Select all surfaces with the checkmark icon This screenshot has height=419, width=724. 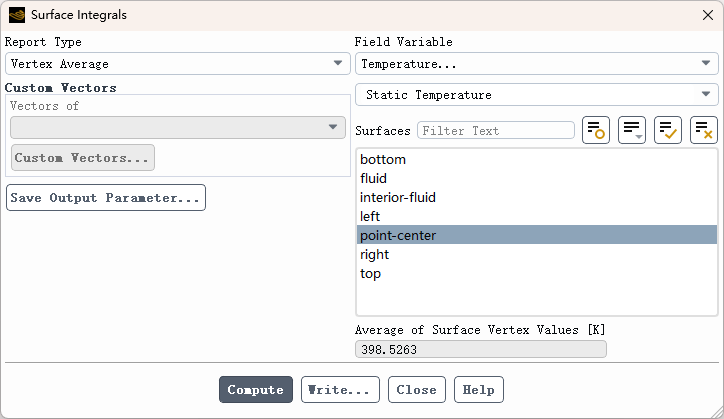[x=668, y=130]
